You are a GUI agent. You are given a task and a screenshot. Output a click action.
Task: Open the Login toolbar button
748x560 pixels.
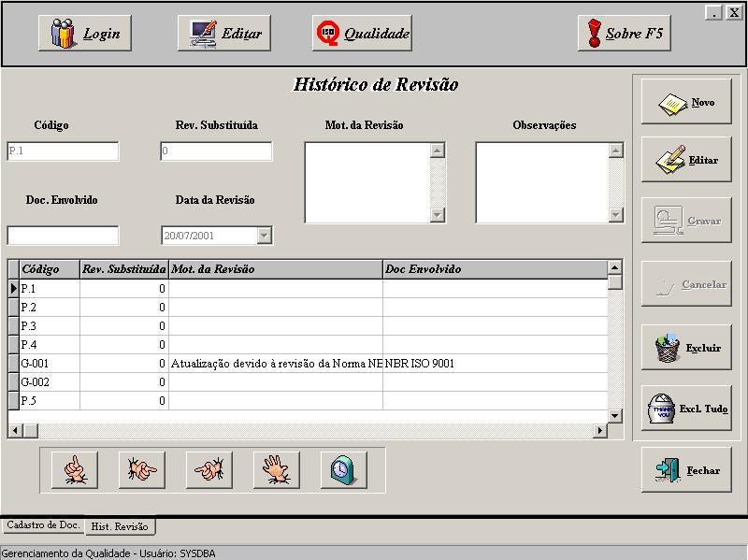pyautogui.click(x=85, y=34)
